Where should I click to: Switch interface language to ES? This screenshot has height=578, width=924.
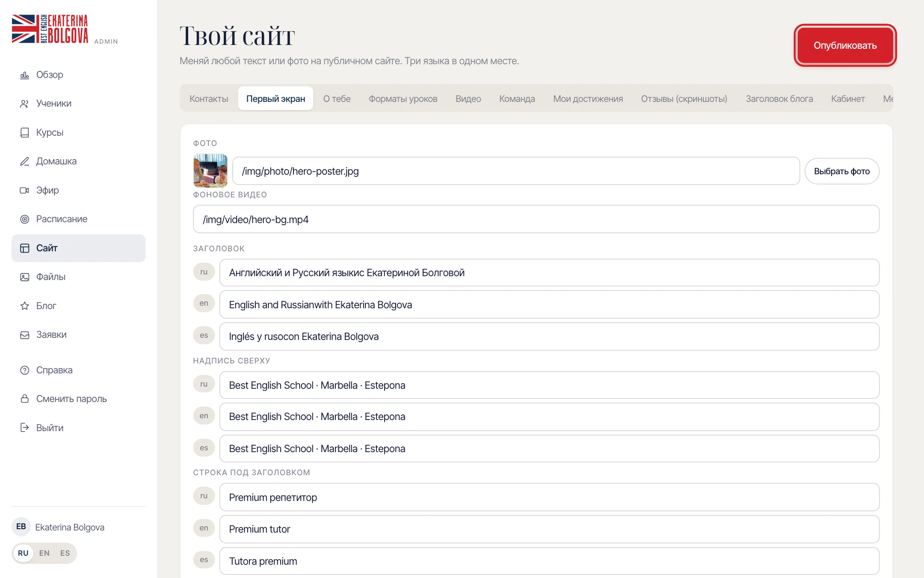pos(65,553)
